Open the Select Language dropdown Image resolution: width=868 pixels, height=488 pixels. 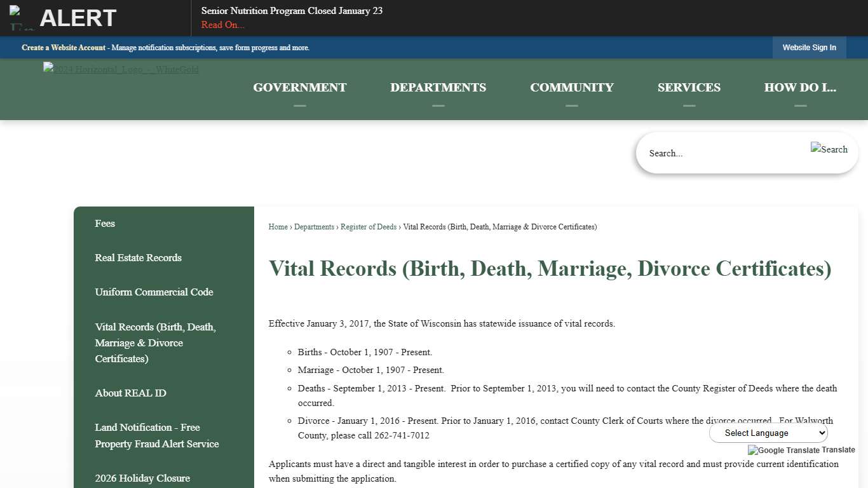(768, 433)
